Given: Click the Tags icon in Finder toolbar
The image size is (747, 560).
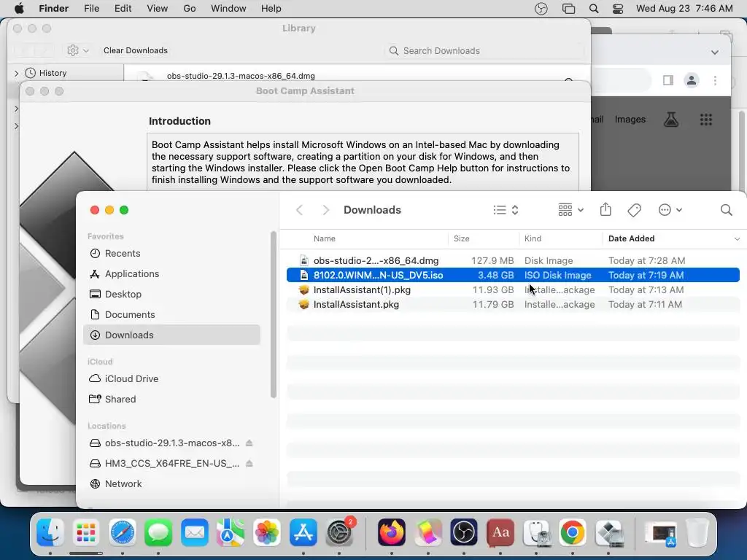Looking at the screenshot, I should pos(634,210).
